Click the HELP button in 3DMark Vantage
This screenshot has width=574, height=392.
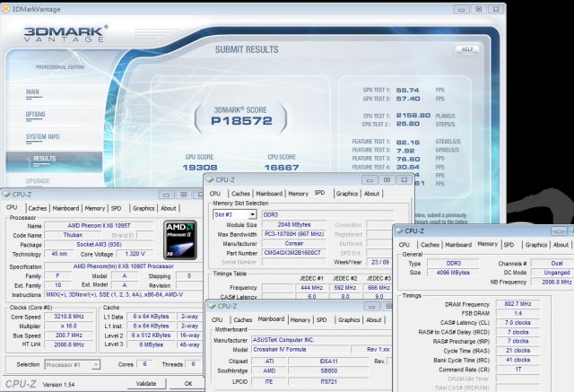[467, 49]
